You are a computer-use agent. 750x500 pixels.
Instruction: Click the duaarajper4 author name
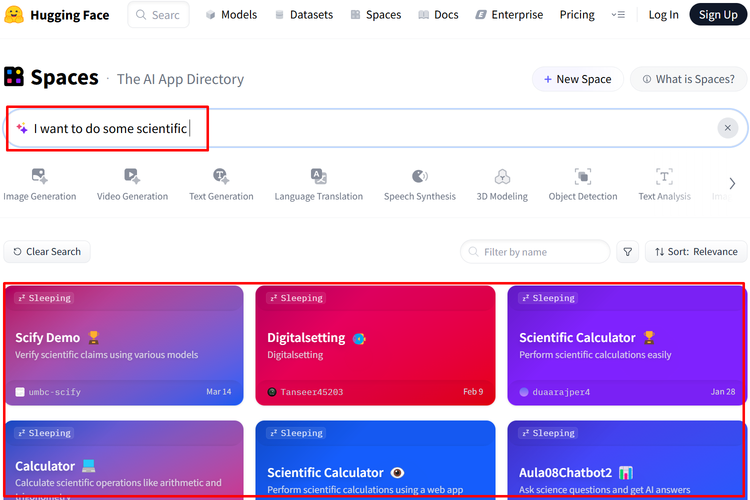pyautogui.click(x=561, y=392)
